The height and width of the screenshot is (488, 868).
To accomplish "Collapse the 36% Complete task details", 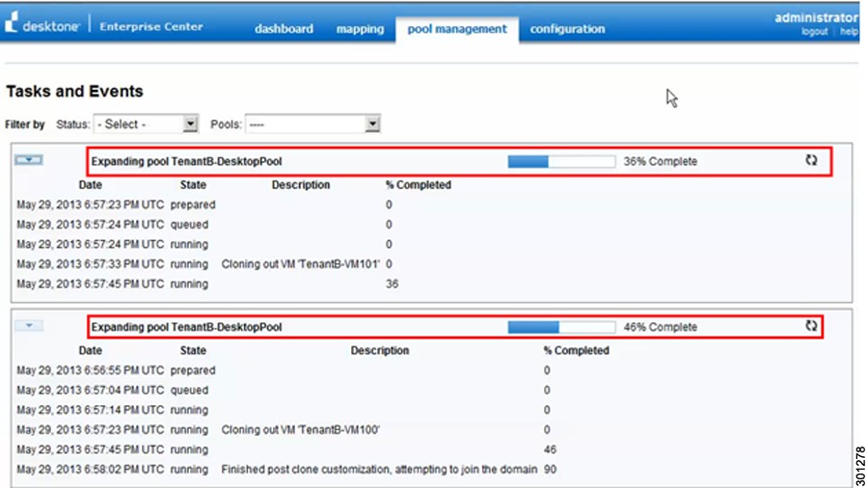I will pyautogui.click(x=29, y=160).
